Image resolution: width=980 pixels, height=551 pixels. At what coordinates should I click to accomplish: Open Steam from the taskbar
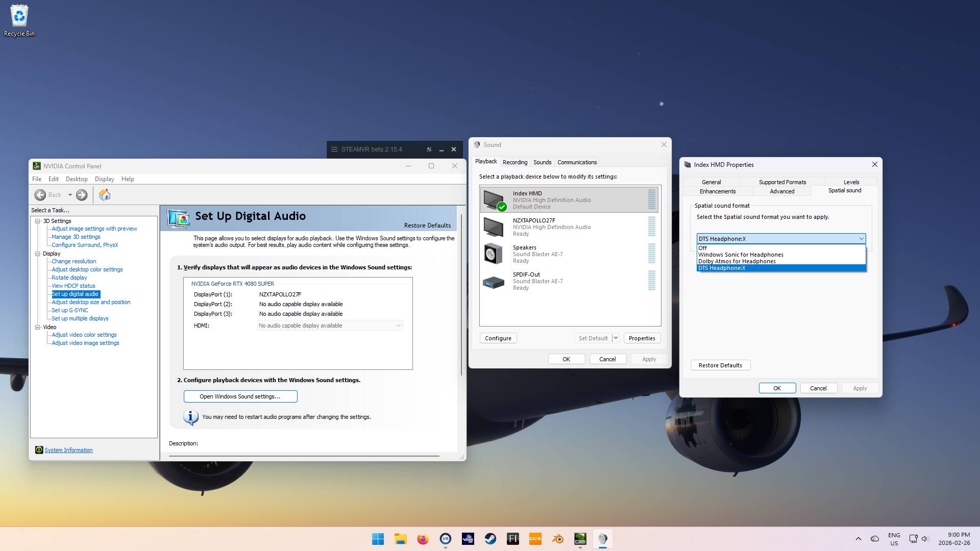pyautogui.click(x=491, y=539)
